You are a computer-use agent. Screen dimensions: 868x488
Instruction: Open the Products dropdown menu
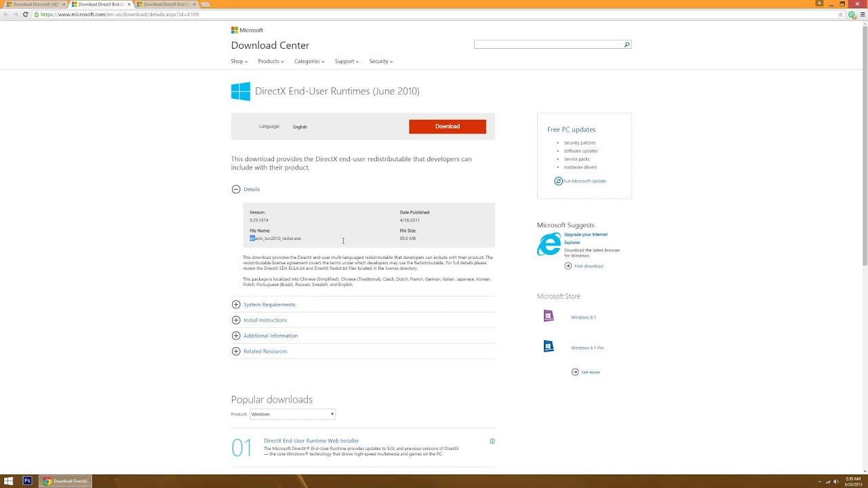tap(271, 61)
